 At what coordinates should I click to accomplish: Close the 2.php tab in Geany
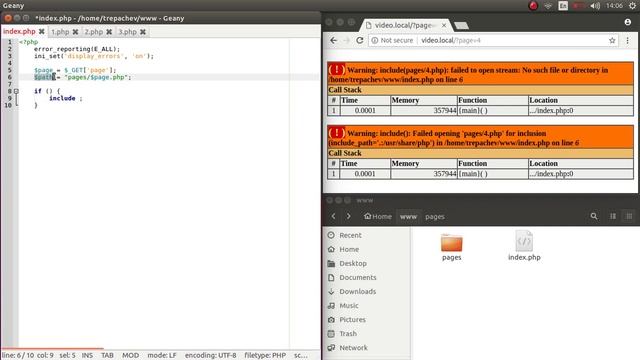point(109,32)
